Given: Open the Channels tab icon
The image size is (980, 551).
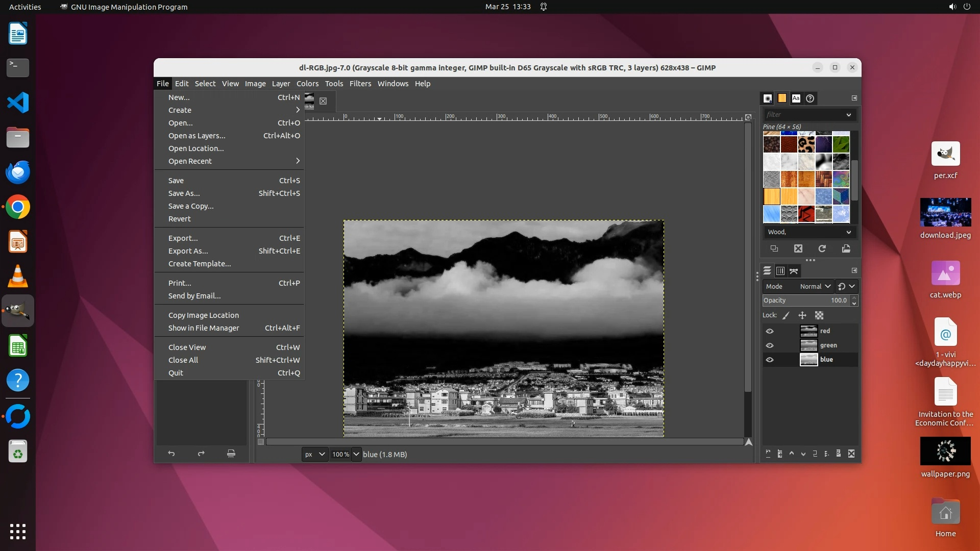Looking at the screenshot, I should (780, 271).
